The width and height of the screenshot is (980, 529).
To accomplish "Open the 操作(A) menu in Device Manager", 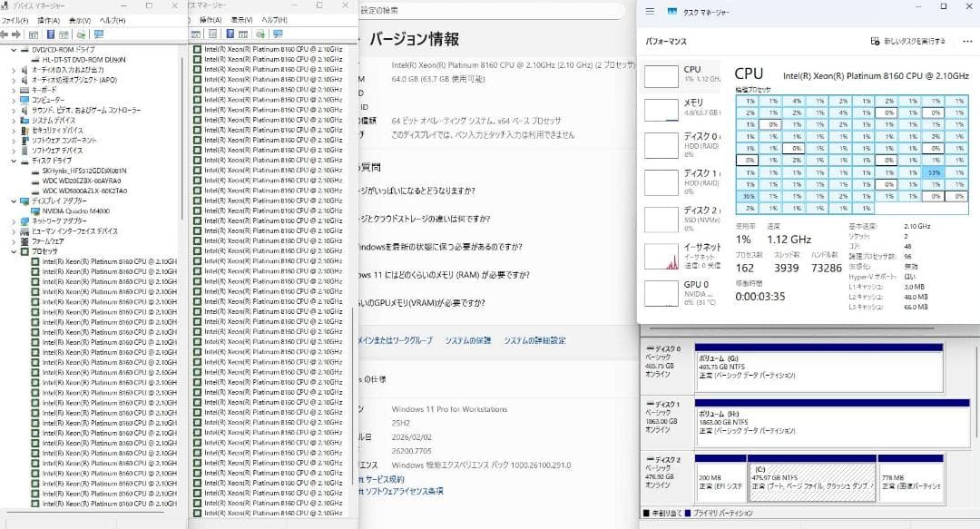I will click(47, 20).
